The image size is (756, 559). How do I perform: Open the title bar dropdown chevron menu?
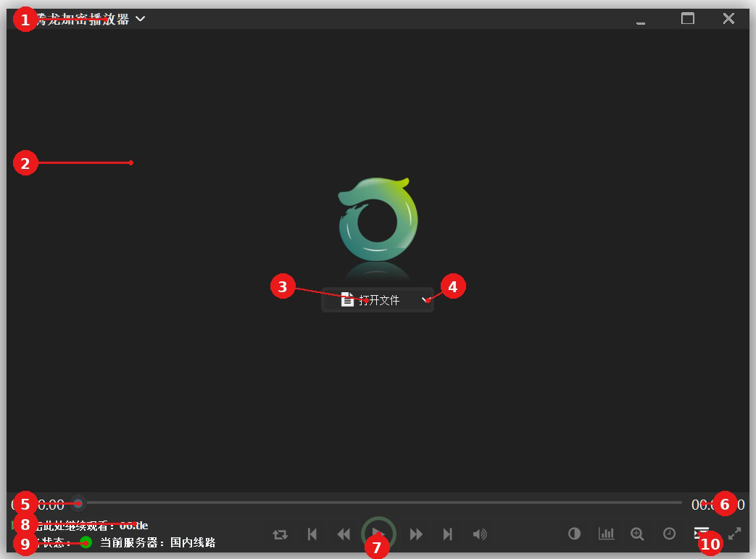tap(140, 19)
